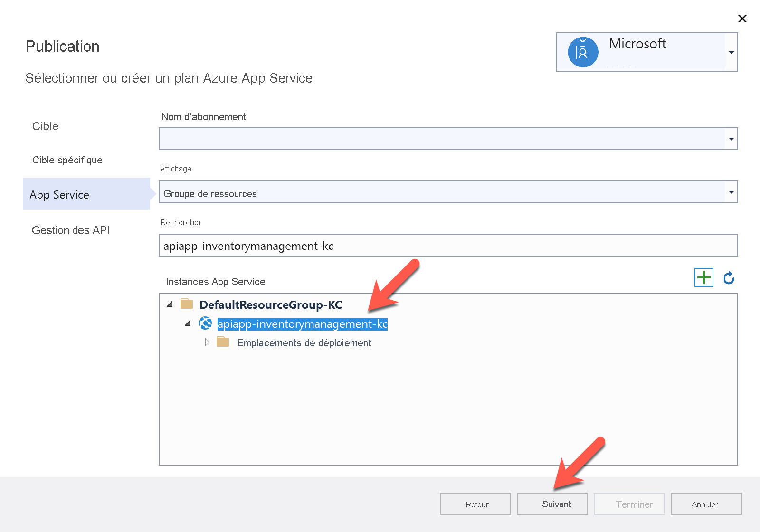
Task: Go to the Cible spécifique step
Action: pyautogui.click(x=67, y=160)
